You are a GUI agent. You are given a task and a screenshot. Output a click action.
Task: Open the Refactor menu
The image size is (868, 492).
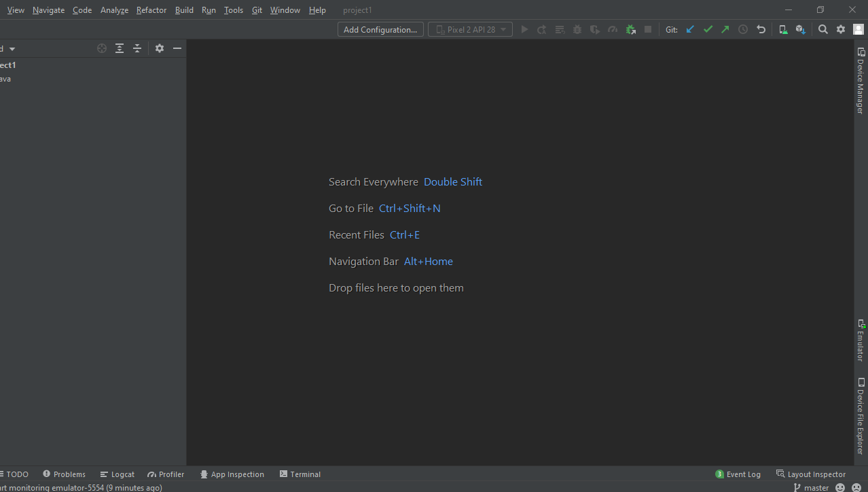151,10
